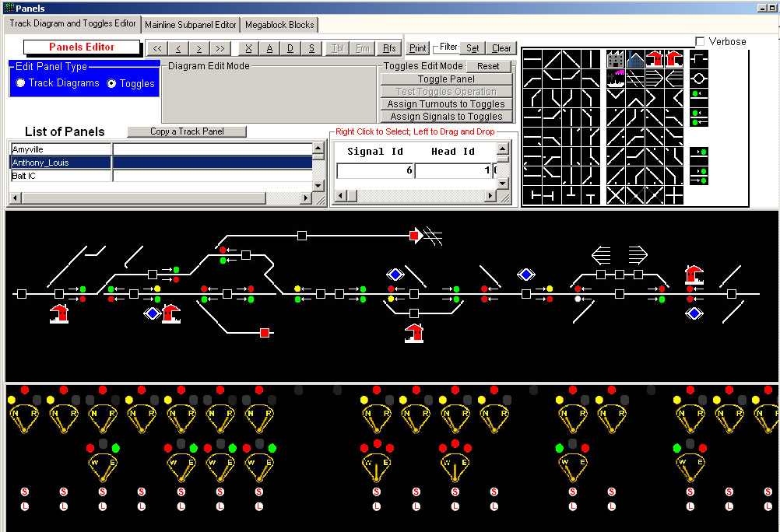The width and height of the screenshot is (780, 532).
Task: Select the blue factory with smokestack icon
Action: coord(635,59)
